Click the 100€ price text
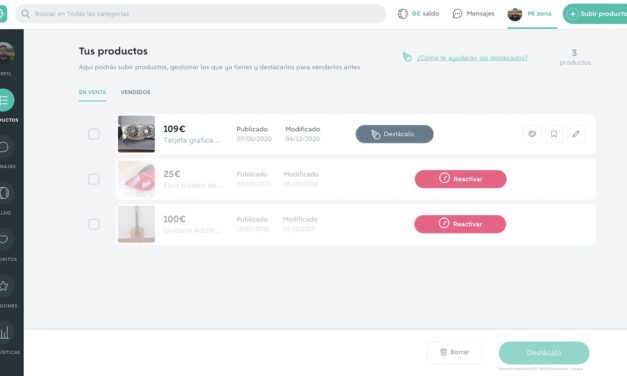This screenshot has height=376, width=627. (174, 219)
